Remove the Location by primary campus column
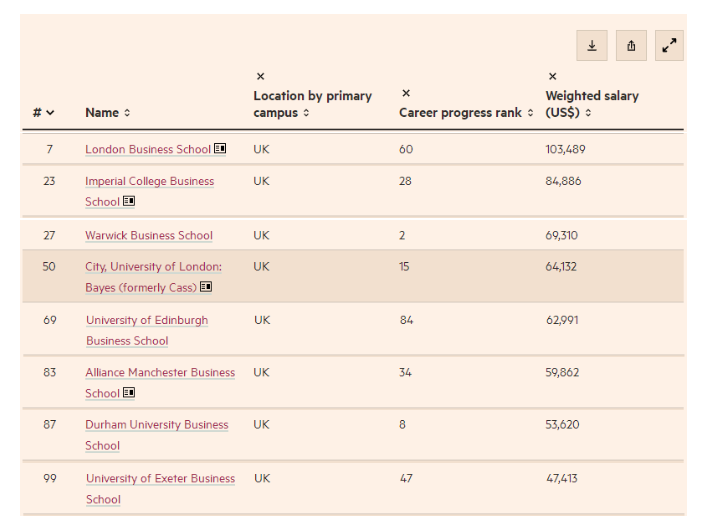Screen dimensions: 702x521 coord(260,76)
